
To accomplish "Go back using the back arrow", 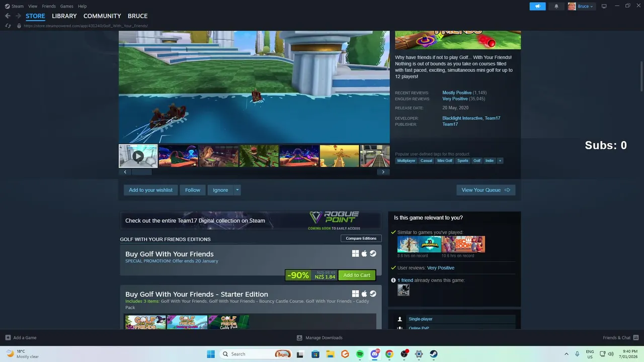I will pos(8,16).
